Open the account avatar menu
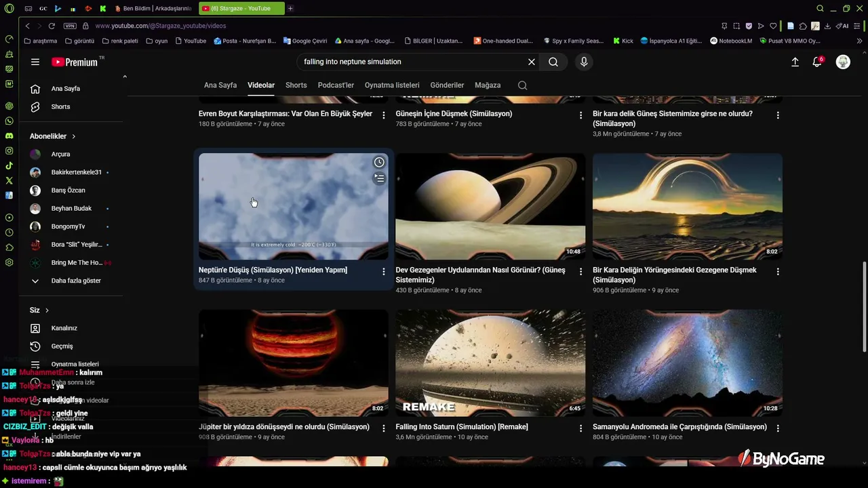 [x=843, y=62]
